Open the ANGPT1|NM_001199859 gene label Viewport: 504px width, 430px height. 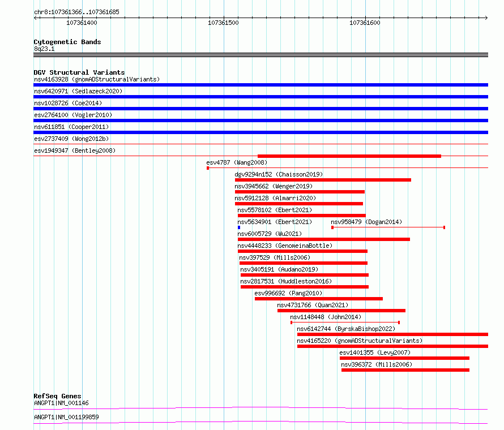[66, 417]
